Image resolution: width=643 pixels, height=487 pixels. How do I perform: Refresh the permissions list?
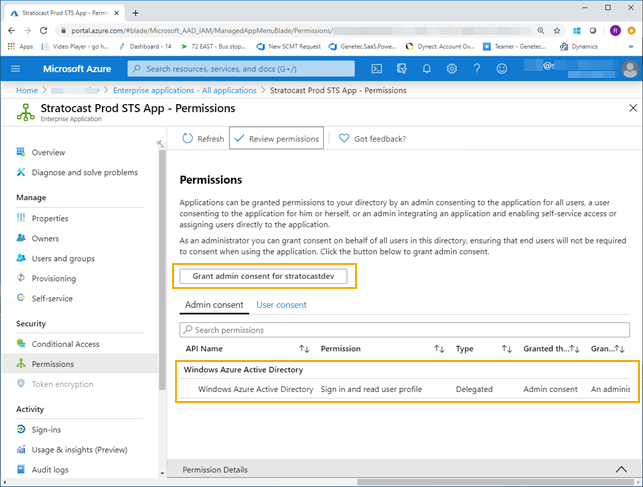tap(203, 139)
